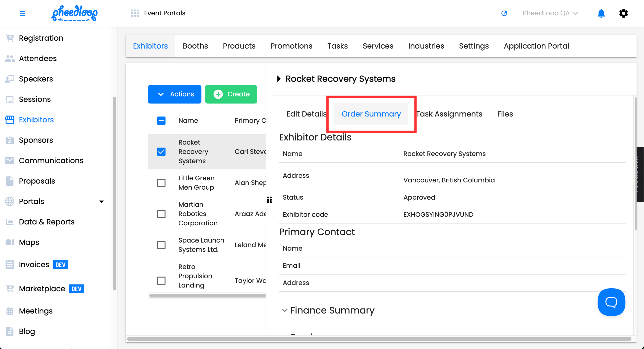Click the Marketplace cart icon
The height and width of the screenshot is (349, 644).
point(10,289)
